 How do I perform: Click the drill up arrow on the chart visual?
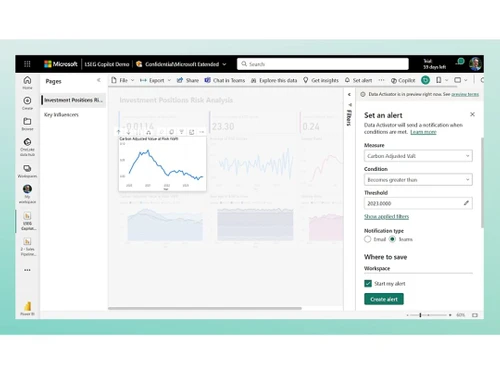coord(118,132)
